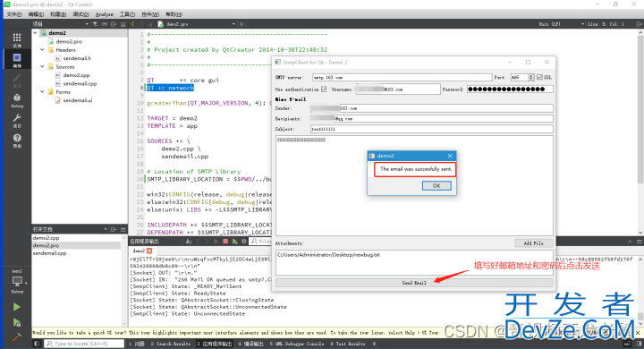Open output pane settings gear icon
Viewport: 644px width, 349px height.
[x=244, y=242]
